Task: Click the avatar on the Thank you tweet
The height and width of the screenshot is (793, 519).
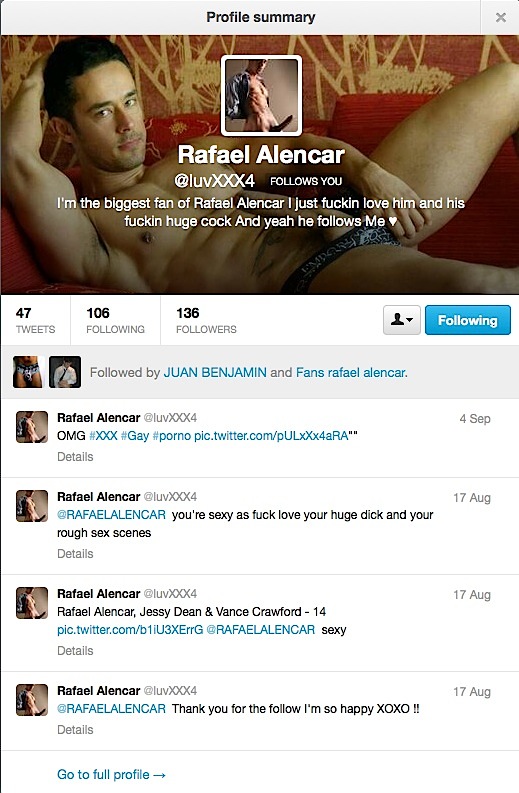Action: point(32,700)
